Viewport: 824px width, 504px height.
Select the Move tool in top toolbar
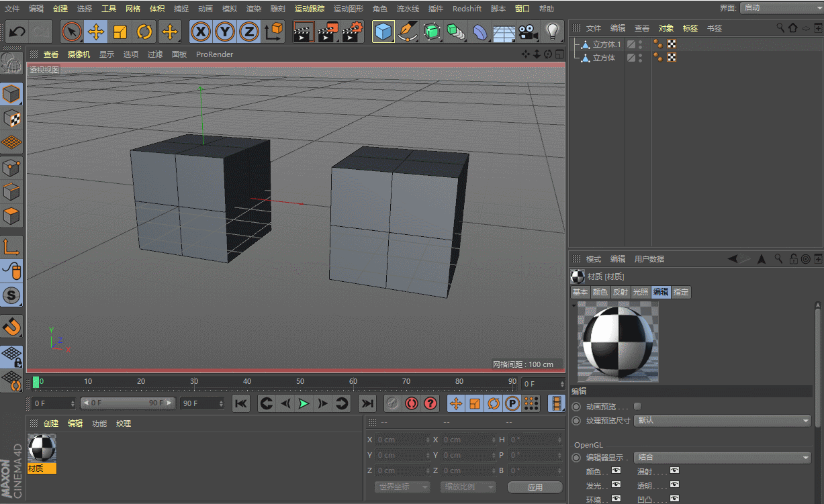[x=96, y=32]
